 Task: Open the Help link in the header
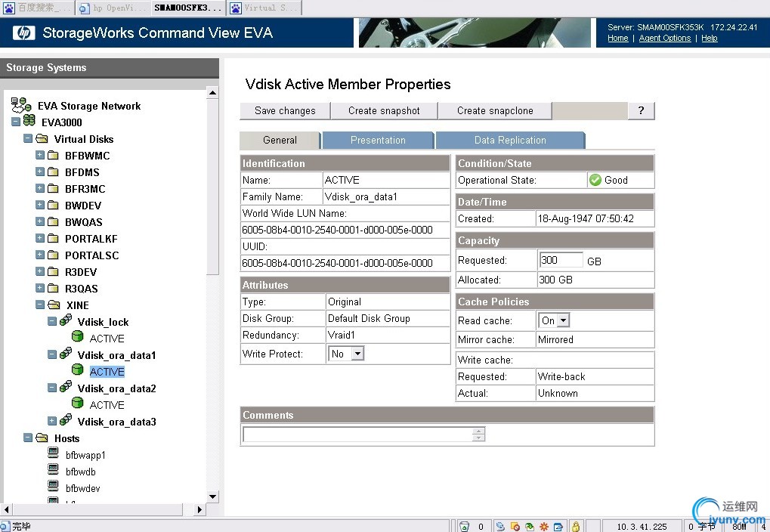pyautogui.click(x=709, y=39)
